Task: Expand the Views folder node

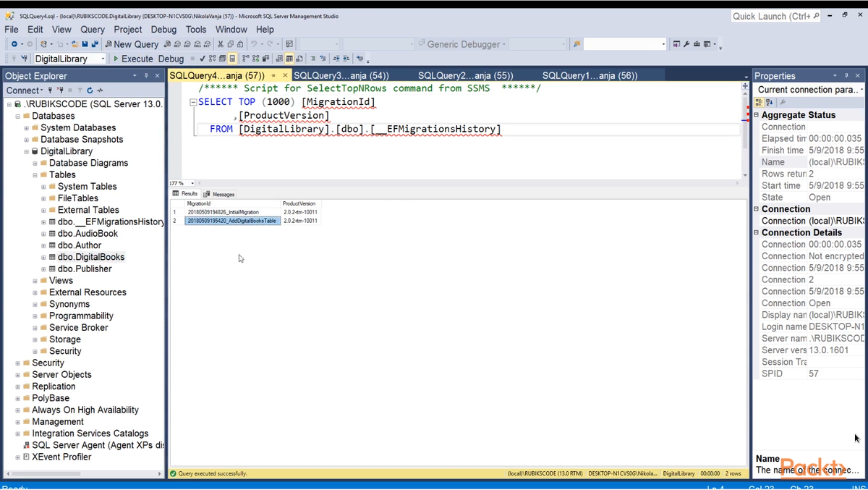Action: [x=35, y=281]
